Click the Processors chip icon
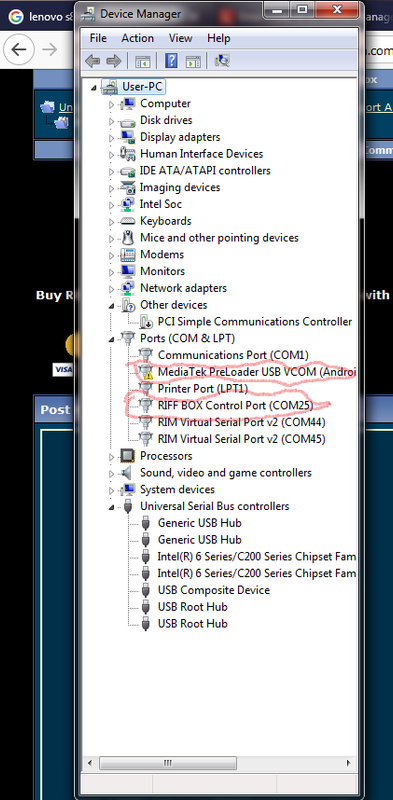Viewport: 393px width, 800px height. coord(127,456)
